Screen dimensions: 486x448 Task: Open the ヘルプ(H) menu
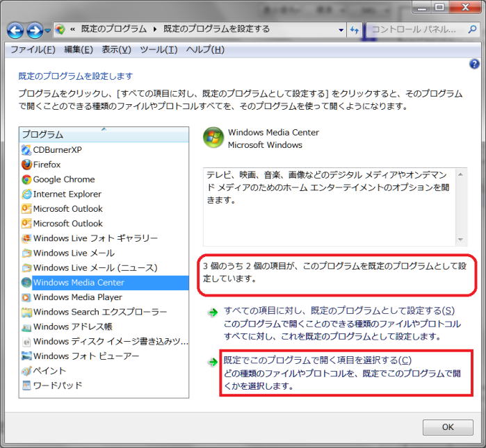click(x=205, y=49)
